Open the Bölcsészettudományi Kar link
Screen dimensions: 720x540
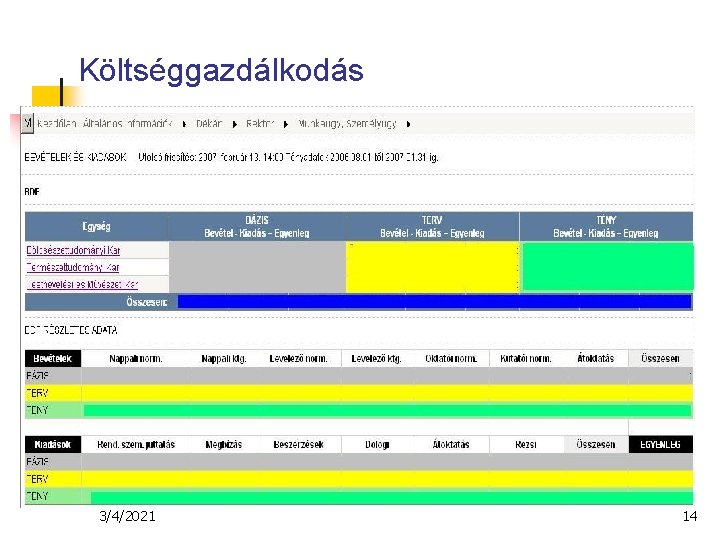pos(73,250)
